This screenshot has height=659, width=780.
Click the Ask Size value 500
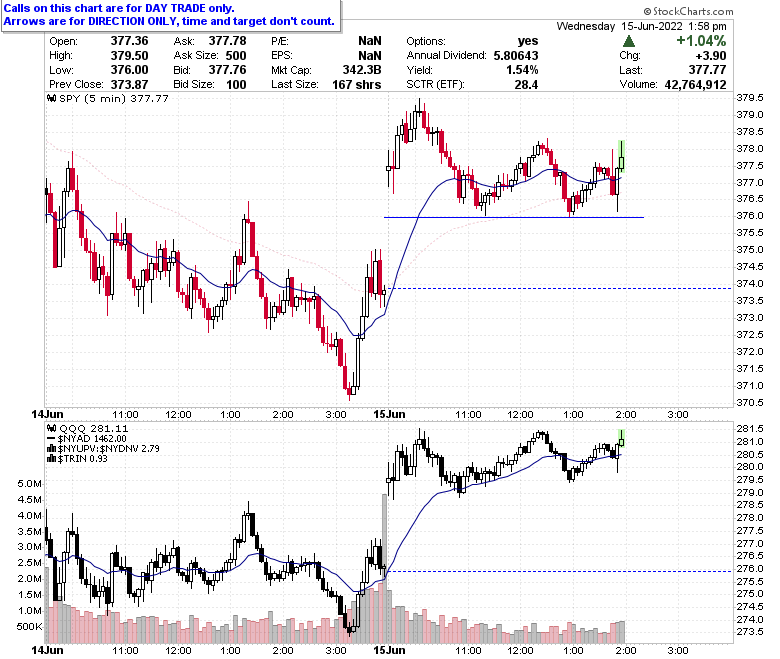click(236, 56)
